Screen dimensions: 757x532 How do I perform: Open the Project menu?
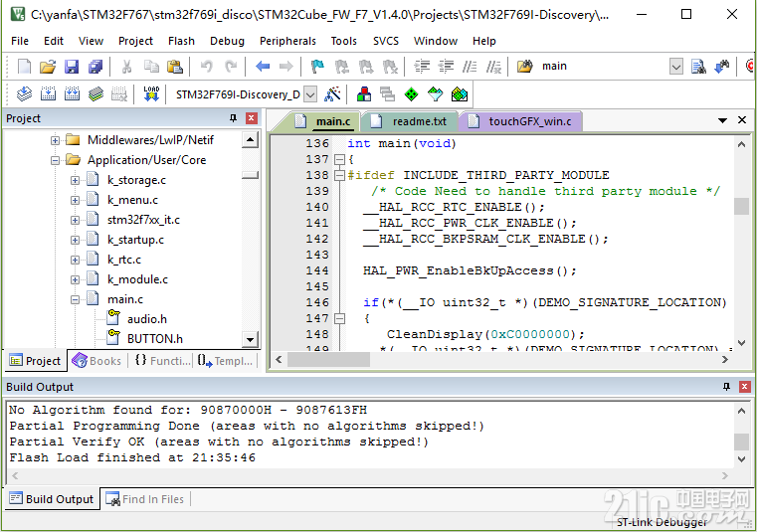click(135, 41)
